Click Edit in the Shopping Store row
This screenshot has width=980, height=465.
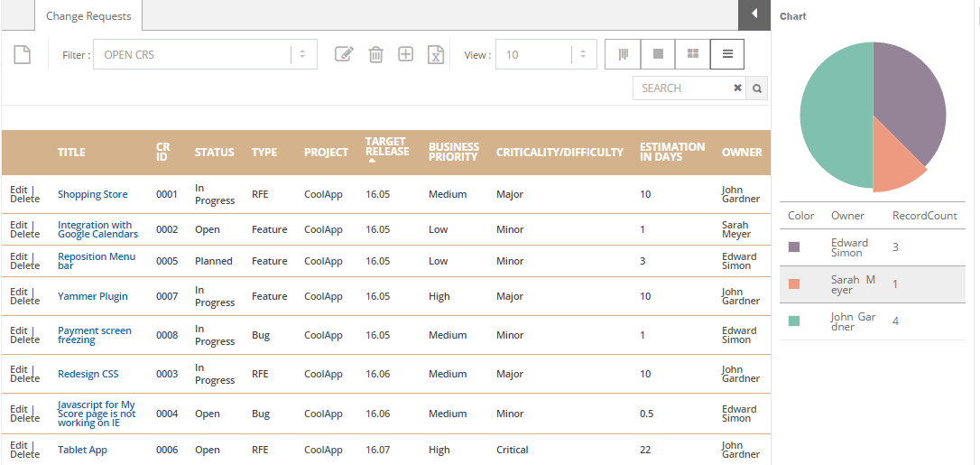19,190
